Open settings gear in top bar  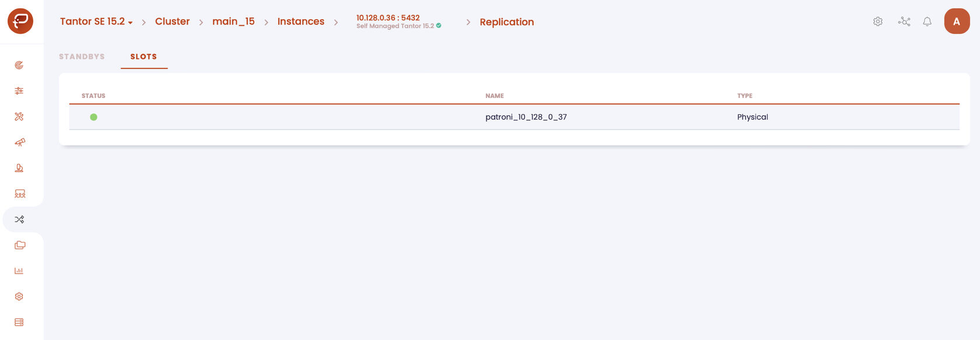(x=878, y=22)
